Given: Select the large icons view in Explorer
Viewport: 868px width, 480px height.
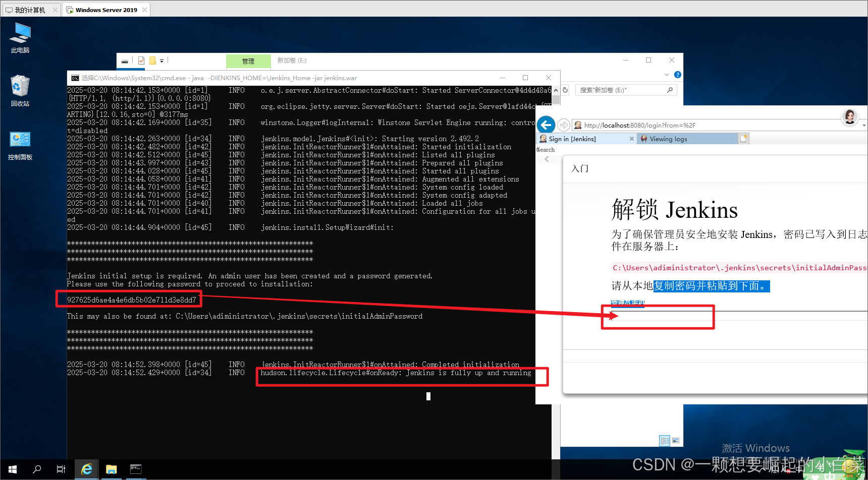Looking at the screenshot, I should [676, 441].
